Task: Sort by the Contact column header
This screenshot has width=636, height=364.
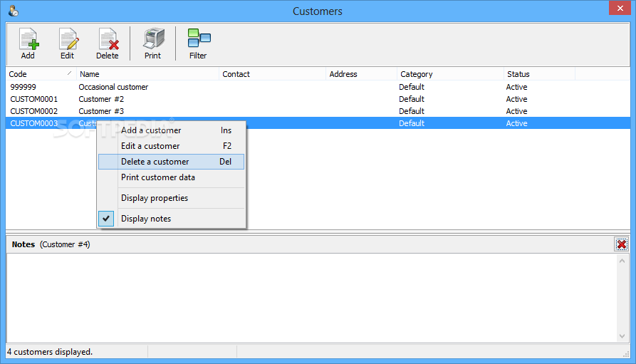Action: point(272,74)
